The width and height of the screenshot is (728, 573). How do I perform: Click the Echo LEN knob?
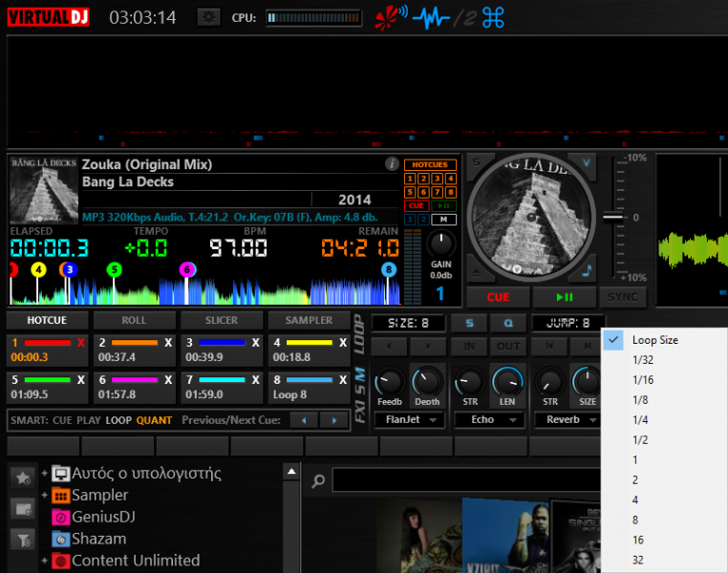tap(507, 382)
